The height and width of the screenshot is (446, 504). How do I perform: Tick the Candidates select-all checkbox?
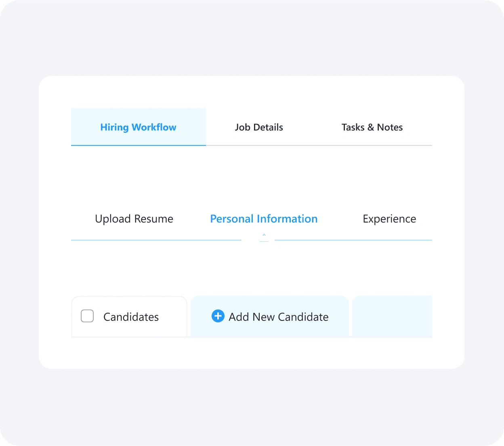coord(87,316)
